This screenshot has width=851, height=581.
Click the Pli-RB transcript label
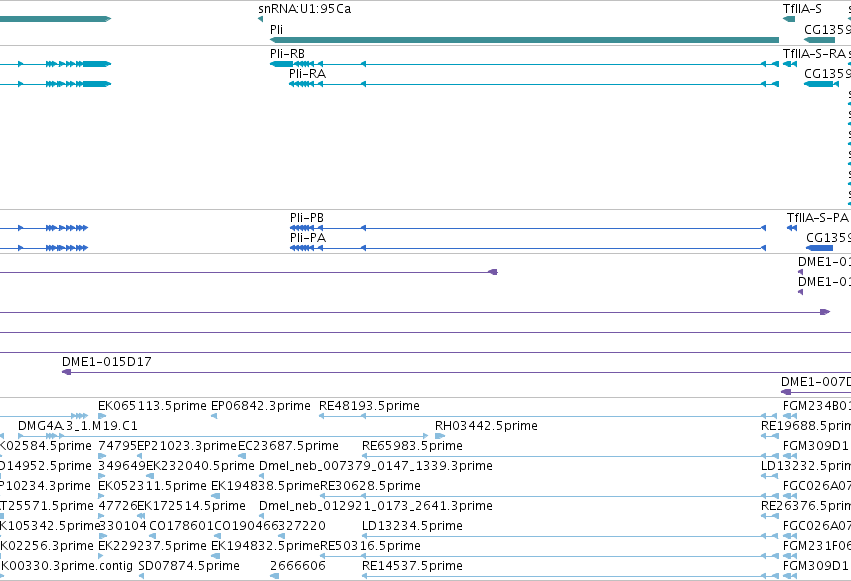(287, 54)
